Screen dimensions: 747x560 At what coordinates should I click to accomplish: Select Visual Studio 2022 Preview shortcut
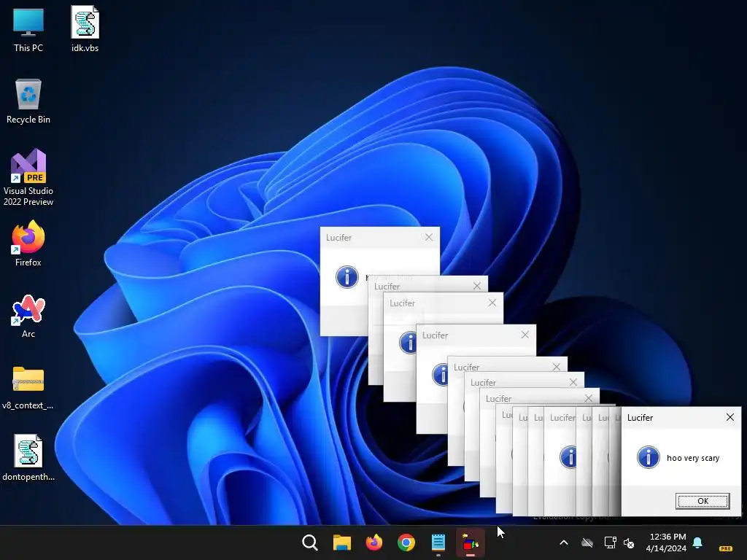[28, 177]
